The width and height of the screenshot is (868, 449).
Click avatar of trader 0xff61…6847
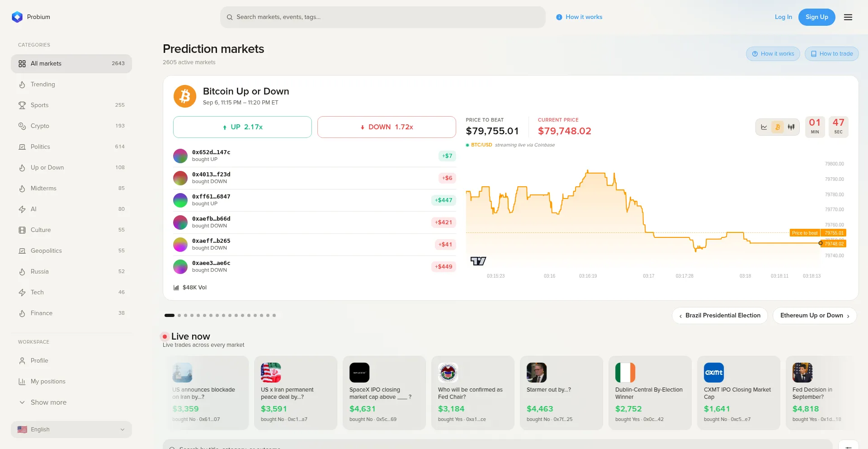(180, 200)
